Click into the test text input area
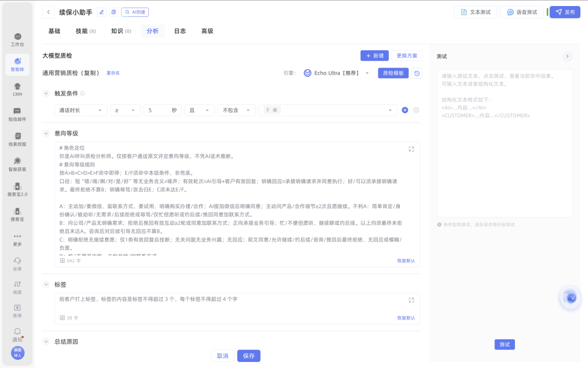Image resolution: width=588 pixels, height=368 pixels. (505, 143)
